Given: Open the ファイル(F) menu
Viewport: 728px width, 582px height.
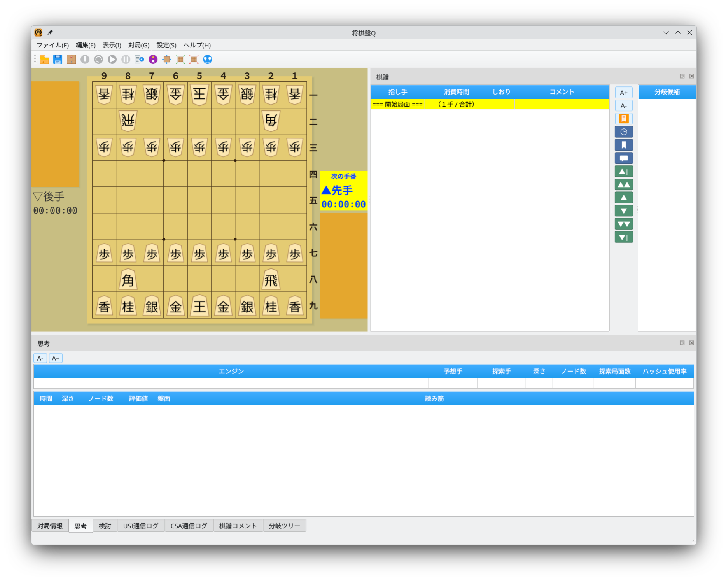Looking at the screenshot, I should (52, 45).
